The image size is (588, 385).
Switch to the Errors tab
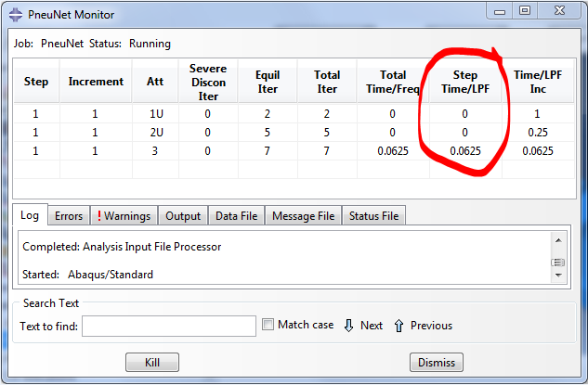pos(69,216)
